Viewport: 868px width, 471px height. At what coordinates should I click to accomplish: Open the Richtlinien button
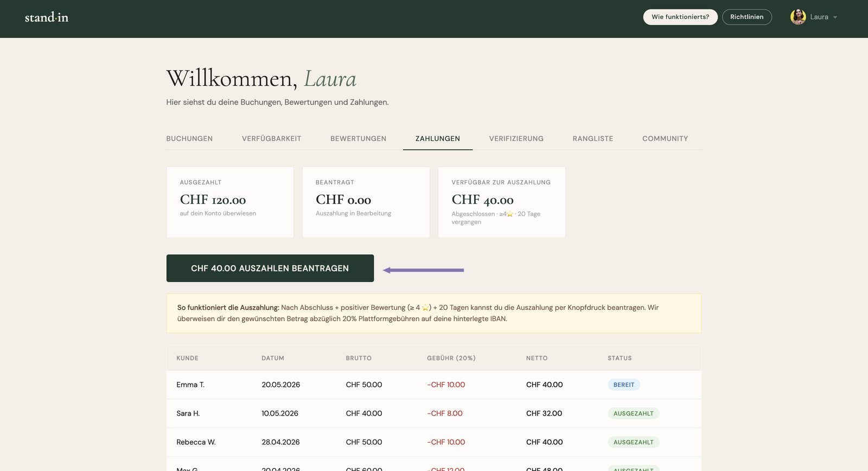click(746, 17)
